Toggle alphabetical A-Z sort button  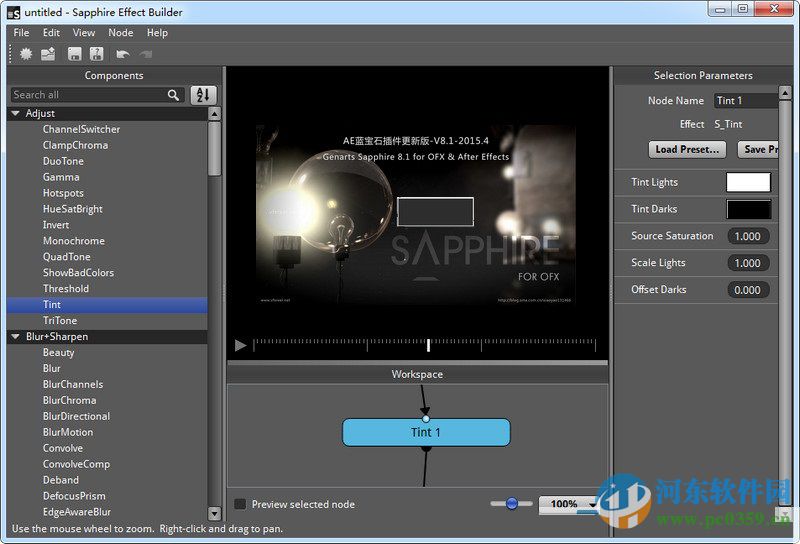tap(204, 95)
